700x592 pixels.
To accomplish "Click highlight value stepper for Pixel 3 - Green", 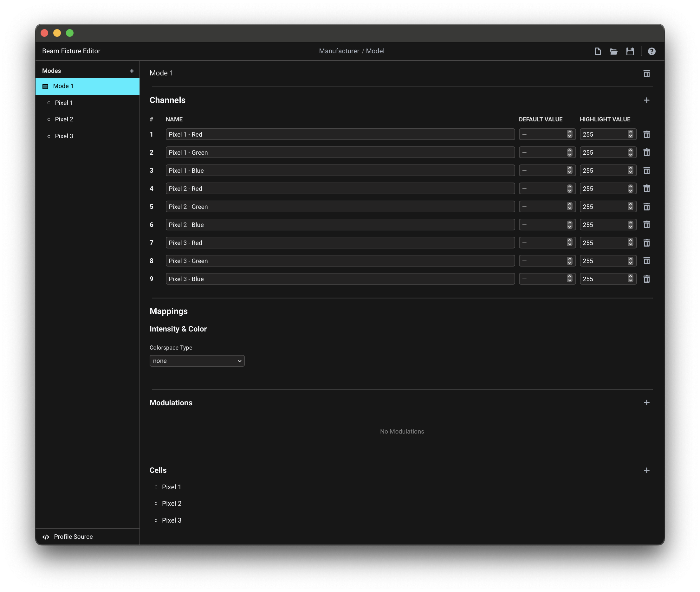I will pyautogui.click(x=631, y=261).
